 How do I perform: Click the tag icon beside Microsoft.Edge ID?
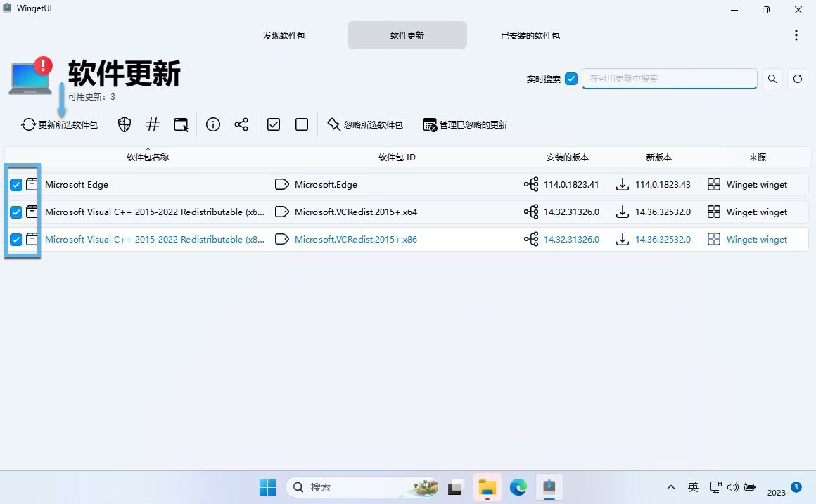282,184
